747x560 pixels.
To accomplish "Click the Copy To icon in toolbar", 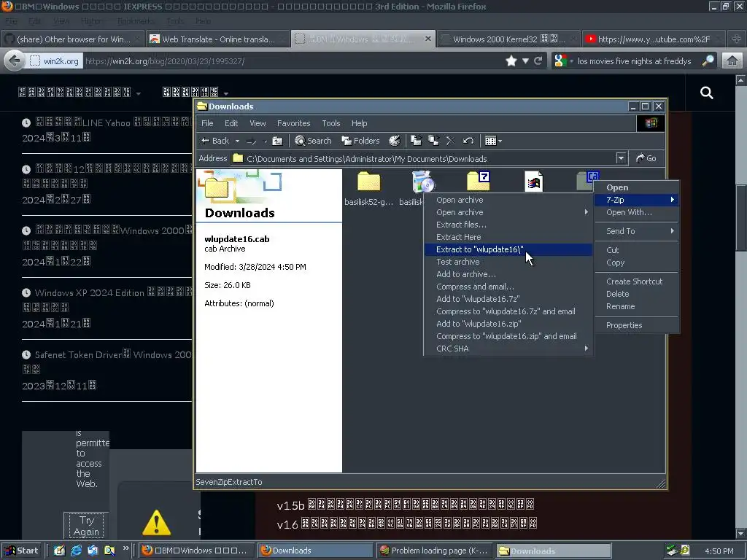I will (433, 141).
